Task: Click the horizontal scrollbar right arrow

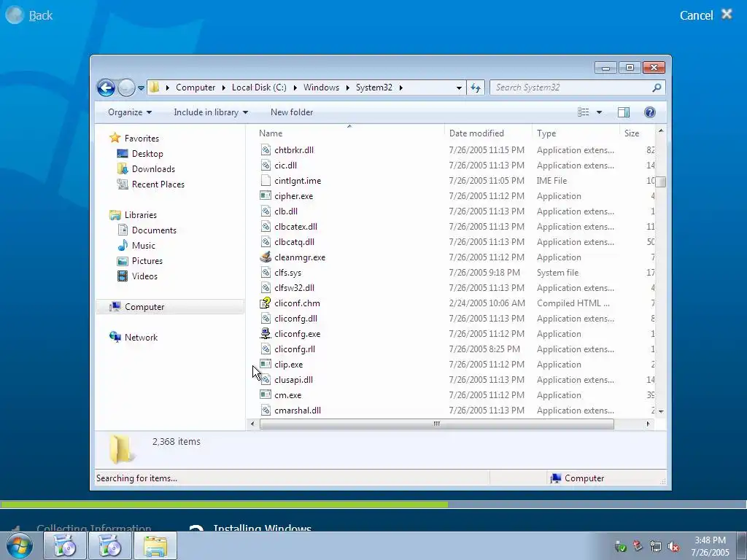Action: pyautogui.click(x=648, y=424)
